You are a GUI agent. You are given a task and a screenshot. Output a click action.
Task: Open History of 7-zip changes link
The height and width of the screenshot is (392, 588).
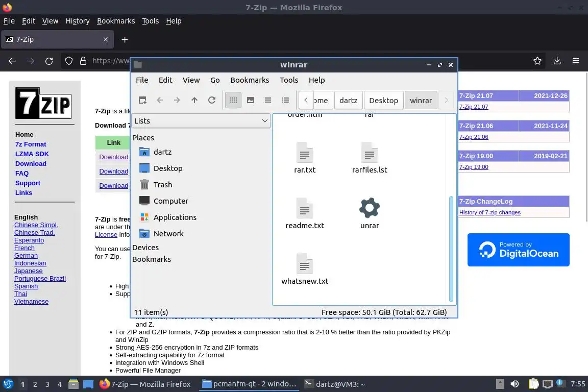(x=490, y=213)
